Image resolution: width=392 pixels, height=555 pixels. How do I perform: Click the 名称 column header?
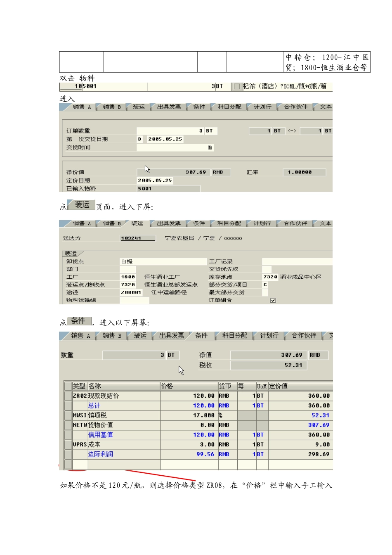coord(123,386)
